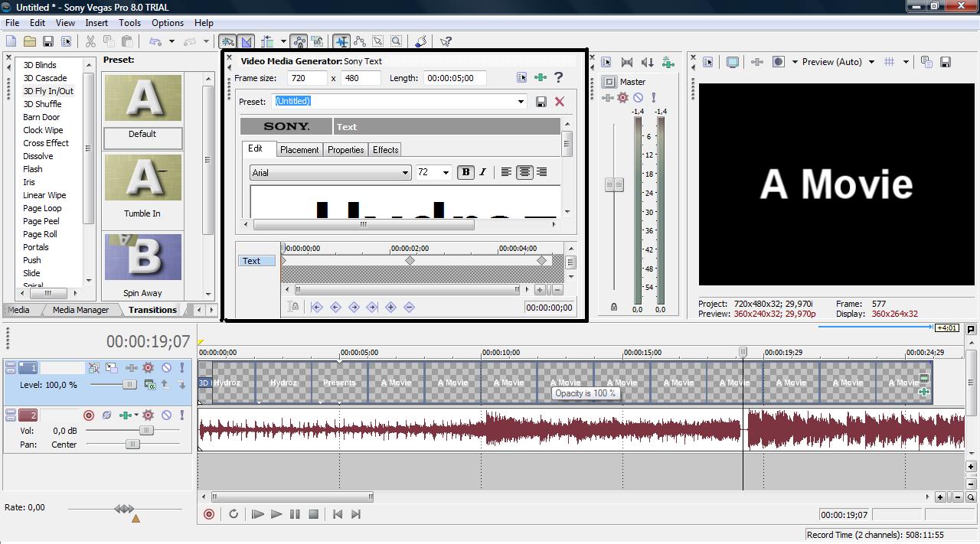Save the preset with the disk icon
This screenshot has height=544, width=980.
tap(541, 101)
